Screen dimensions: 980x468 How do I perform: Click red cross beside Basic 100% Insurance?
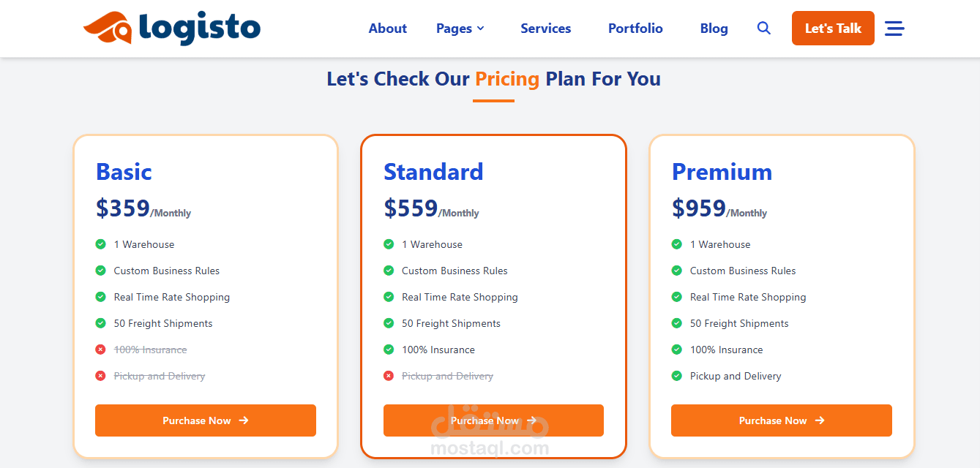[101, 350]
